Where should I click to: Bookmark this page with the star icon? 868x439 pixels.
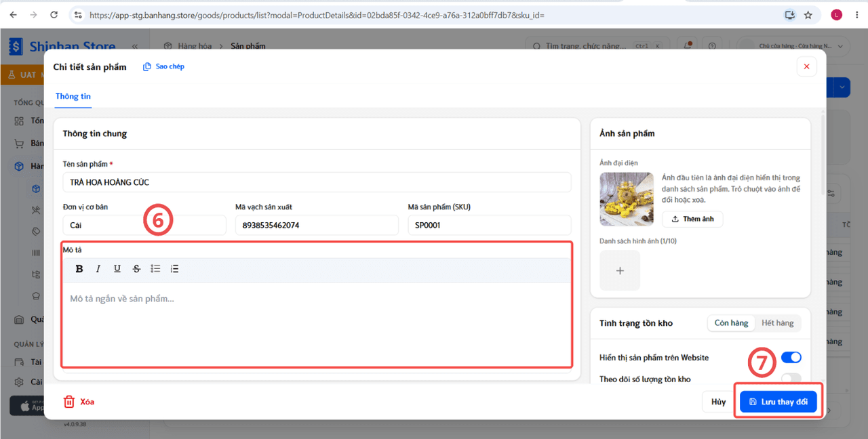pos(808,15)
